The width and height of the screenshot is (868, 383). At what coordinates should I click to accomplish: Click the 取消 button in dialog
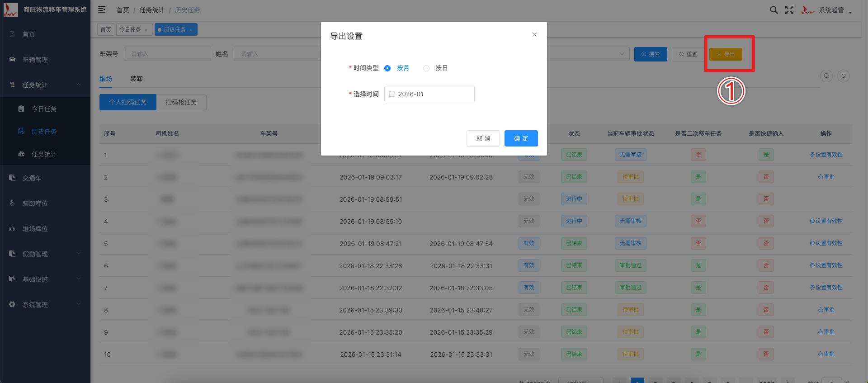click(x=483, y=138)
